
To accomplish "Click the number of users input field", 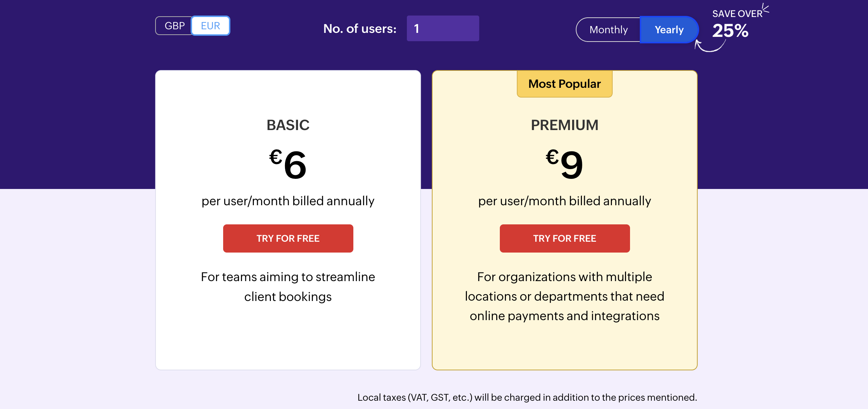I will click(x=443, y=28).
